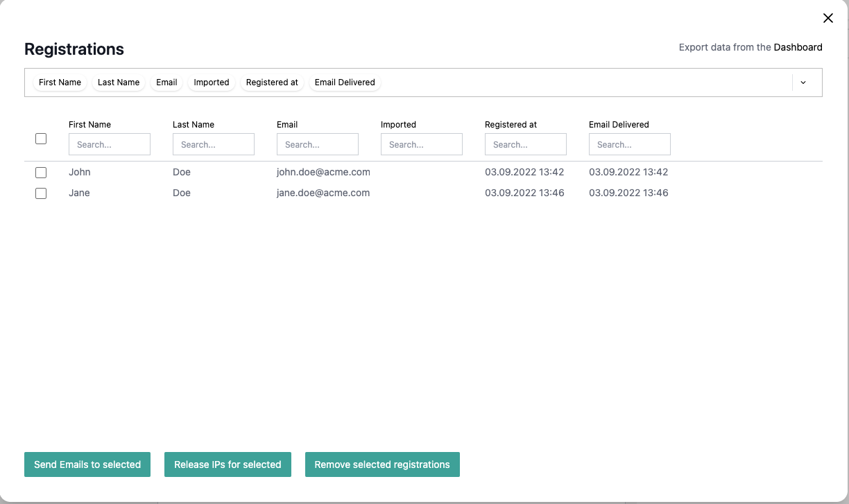
Task: Toggle the select-all checkbox in header
Action: tap(40, 139)
